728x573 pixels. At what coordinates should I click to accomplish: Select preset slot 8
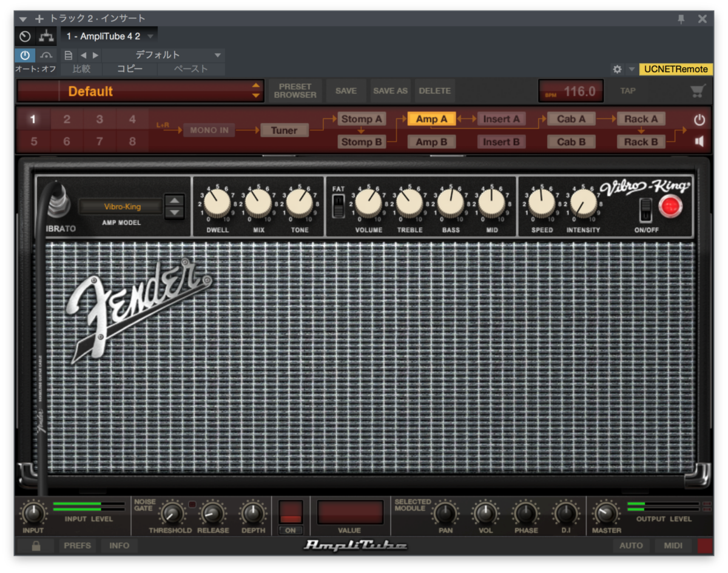132,142
